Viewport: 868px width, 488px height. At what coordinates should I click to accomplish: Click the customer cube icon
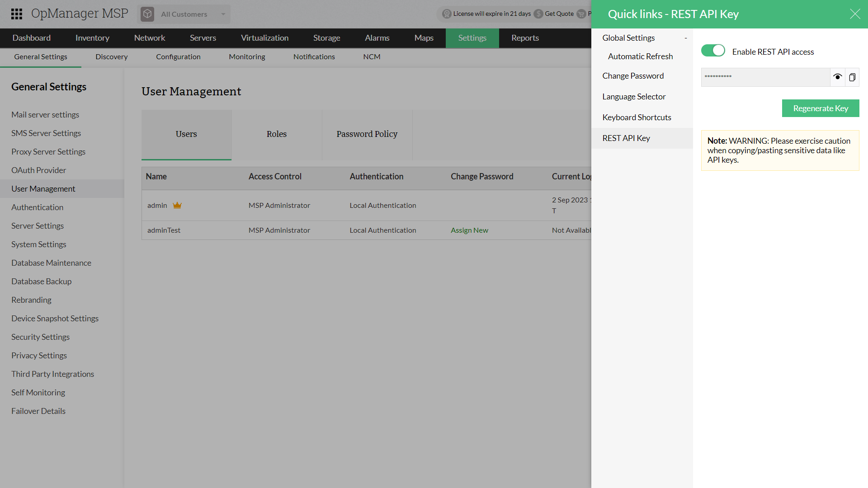tap(147, 14)
